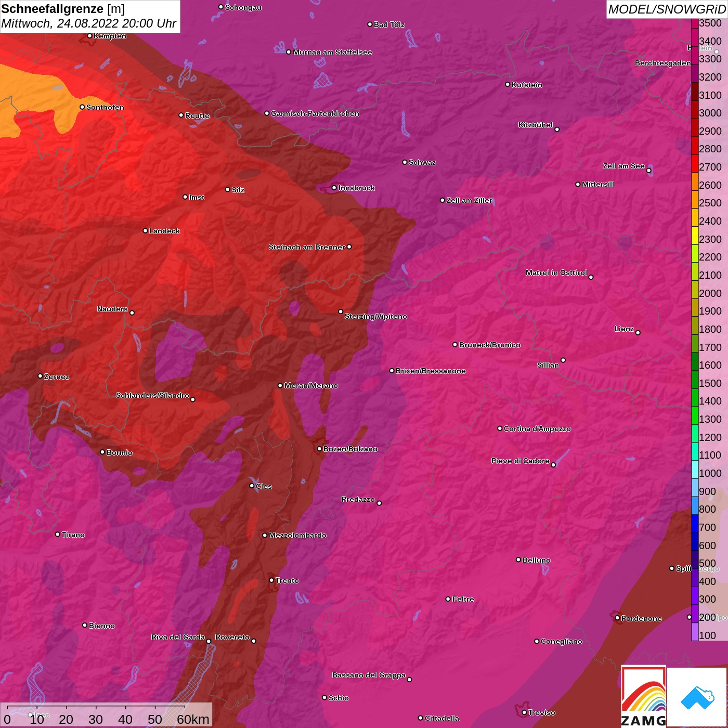Viewport: 728px width, 728px height.
Task: Click the Pordenone city label
Action: pyautogui.click(x=642, y=618)
